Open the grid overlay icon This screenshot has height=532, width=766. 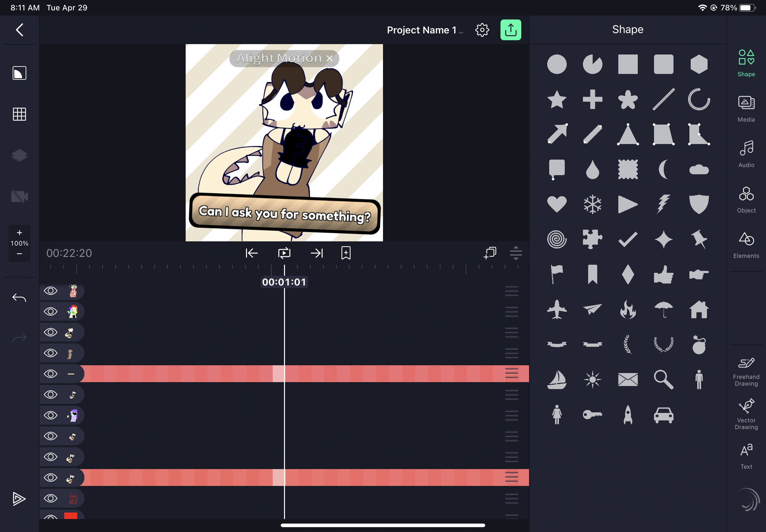point(19,114)
